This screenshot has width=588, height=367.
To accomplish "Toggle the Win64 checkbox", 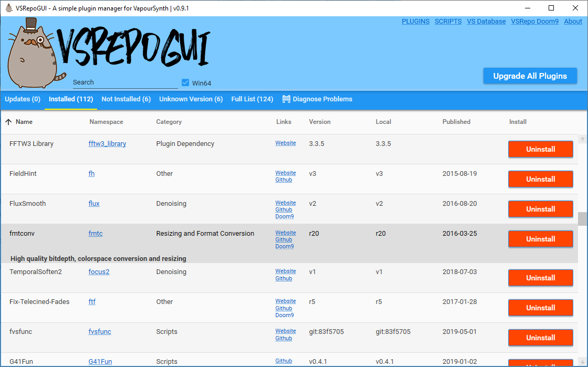I will [185, 82].
